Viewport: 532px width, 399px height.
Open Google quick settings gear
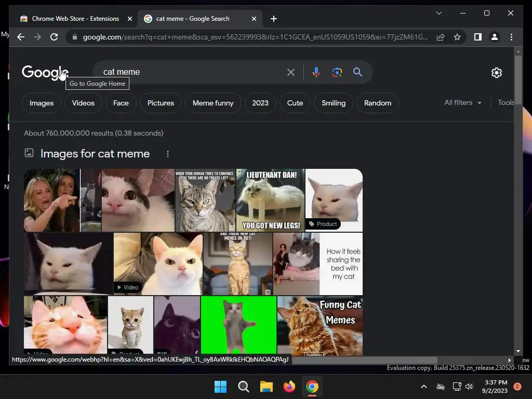[496, 72]
